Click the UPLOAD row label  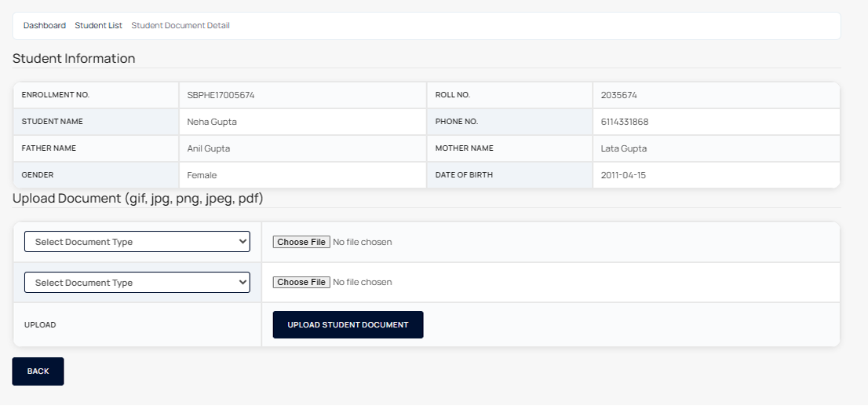(40, 324)
